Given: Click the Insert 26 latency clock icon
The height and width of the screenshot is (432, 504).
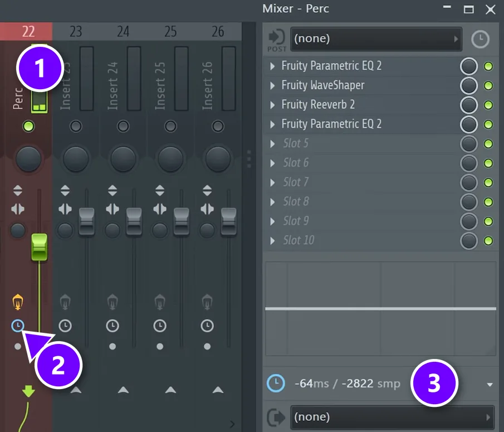Looking at the screenshot, I should [207, 326].
